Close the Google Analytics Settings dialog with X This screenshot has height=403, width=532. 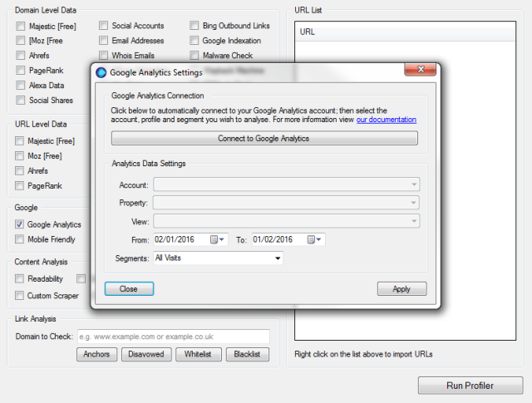421,69
